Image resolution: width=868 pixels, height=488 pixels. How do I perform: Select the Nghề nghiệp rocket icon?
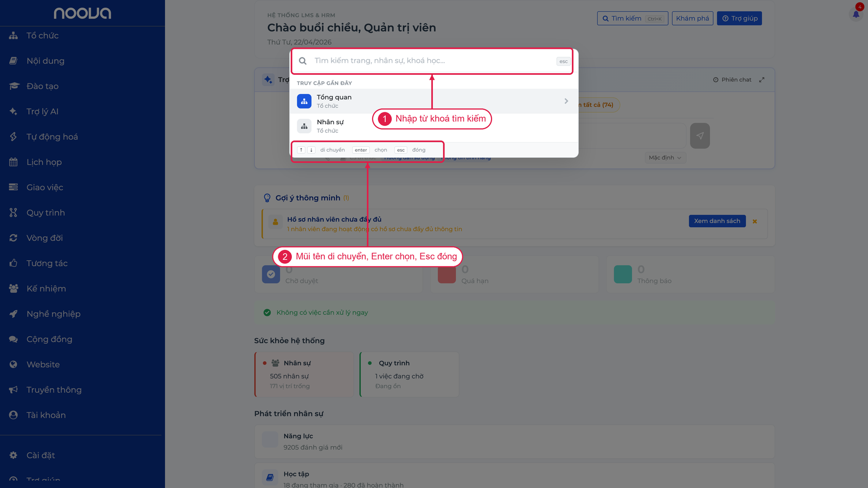click(x=14, y=314)
